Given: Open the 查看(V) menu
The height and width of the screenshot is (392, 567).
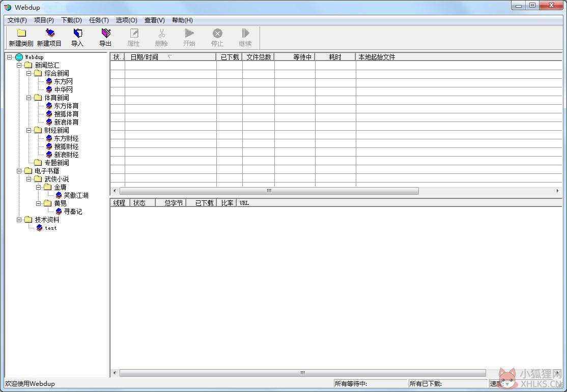Looking at the screenshot, I should (x=155, y=20).
